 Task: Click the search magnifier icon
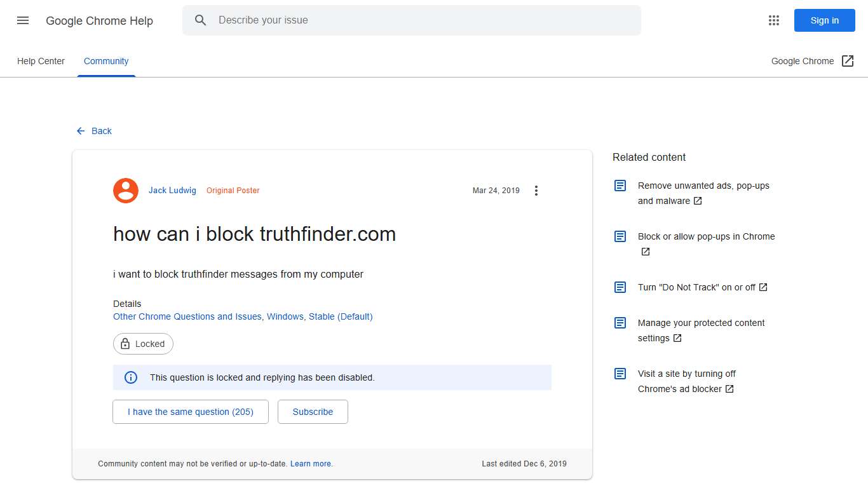(x=200, y=20)
